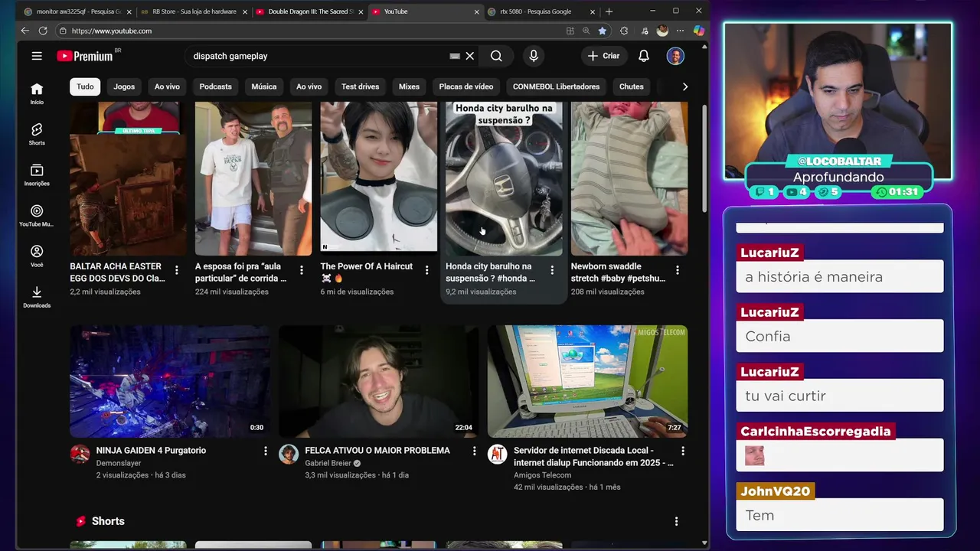
Task: Select the Test drives filter chip
Action: point(360,86)
